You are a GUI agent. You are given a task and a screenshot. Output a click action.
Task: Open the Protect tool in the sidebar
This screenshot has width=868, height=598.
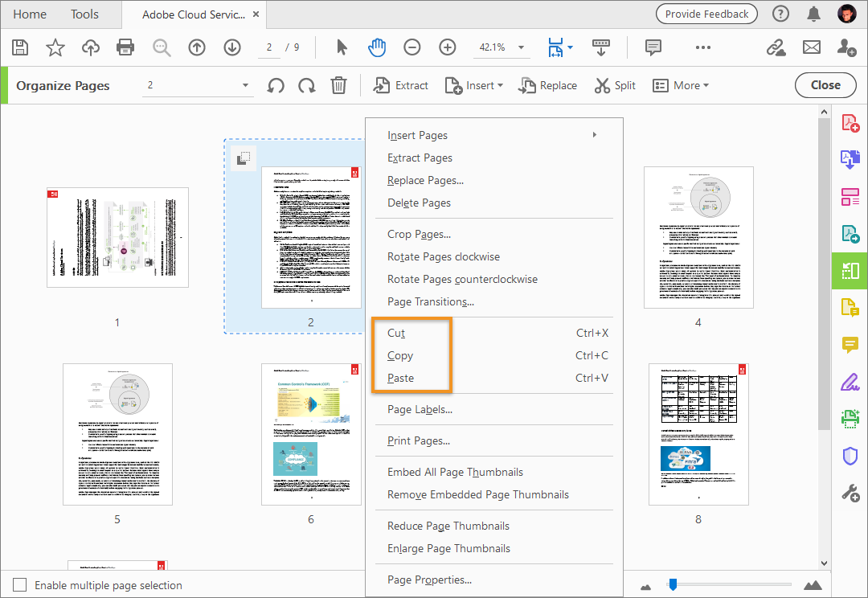pyautogui.click(x=850, y=456)
